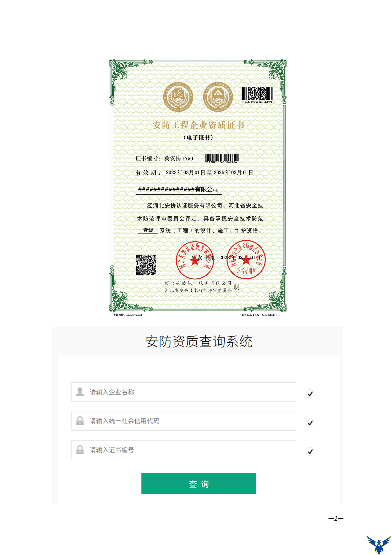Click the red 证书专用章 seal
Viewport: 392px width, 555px height.
click(246, 260)
